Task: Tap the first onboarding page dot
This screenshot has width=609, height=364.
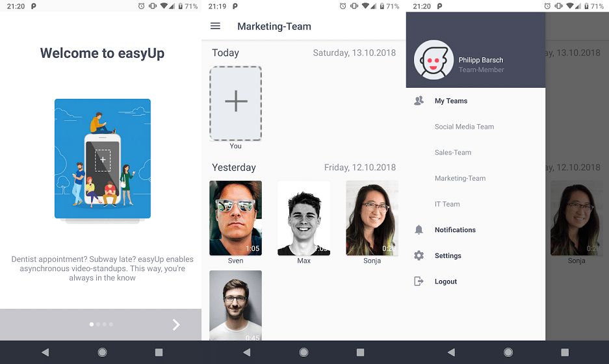Action: point(92,324)
